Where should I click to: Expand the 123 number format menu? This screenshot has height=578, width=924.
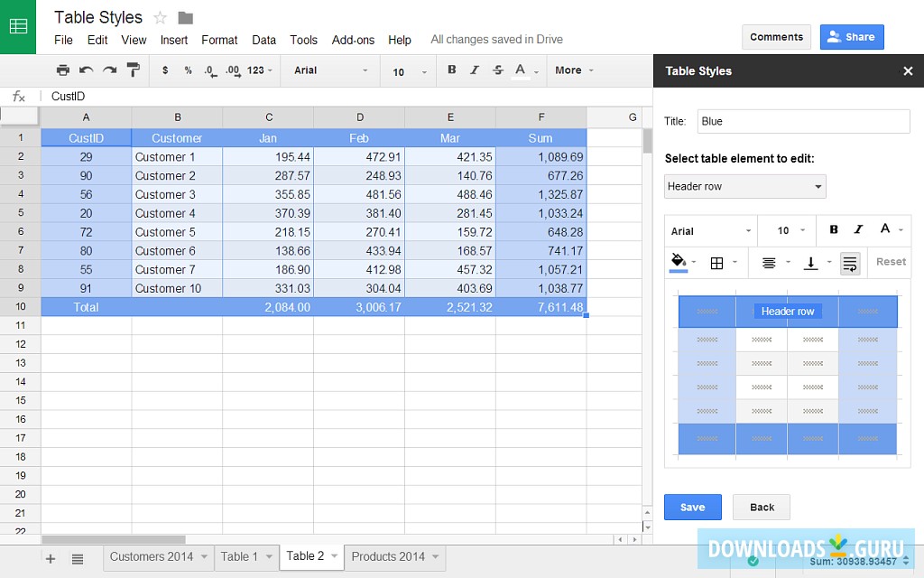click(x=257, y=70)
